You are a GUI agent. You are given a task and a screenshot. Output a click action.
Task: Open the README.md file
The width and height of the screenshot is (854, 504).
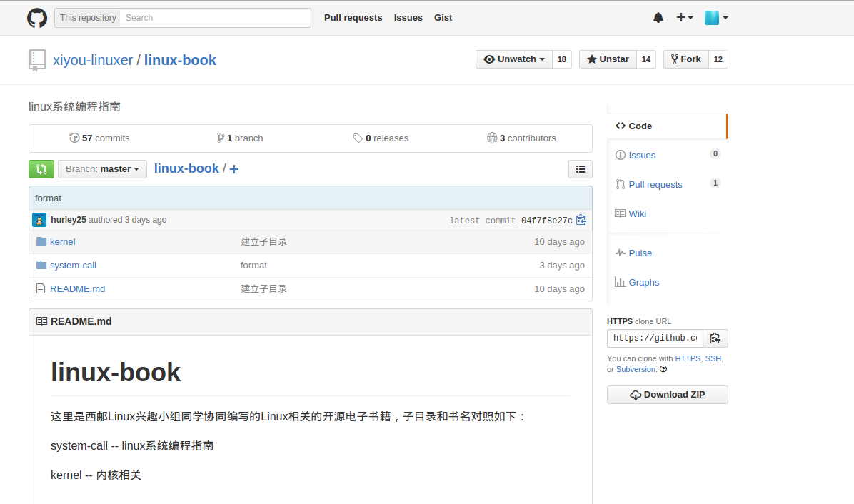coord(77,289)
